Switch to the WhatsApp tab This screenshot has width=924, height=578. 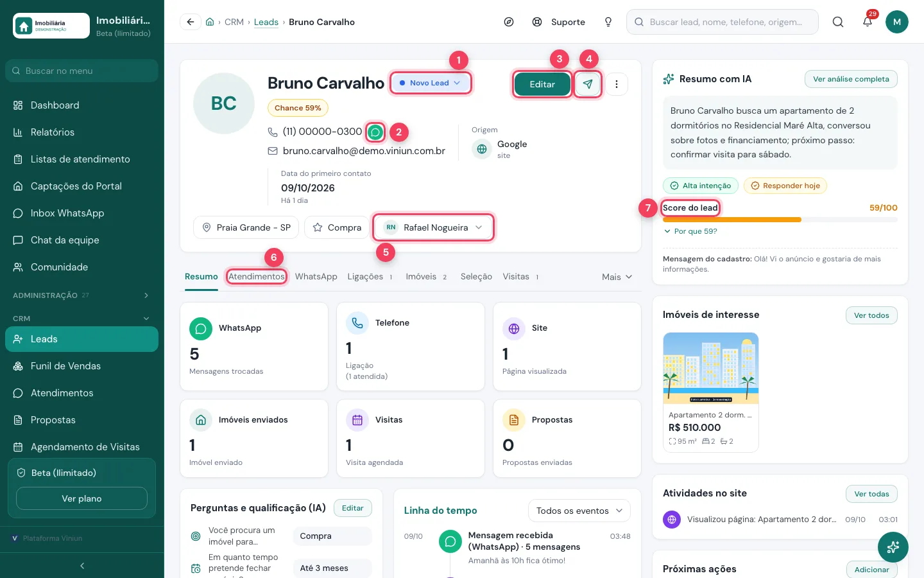tap(316, 277)
